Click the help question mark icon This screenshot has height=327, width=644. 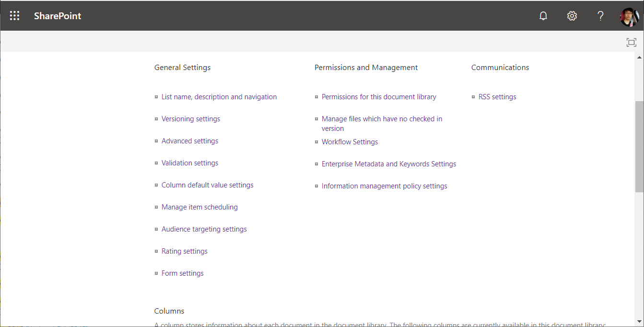[x=600, y=16]
